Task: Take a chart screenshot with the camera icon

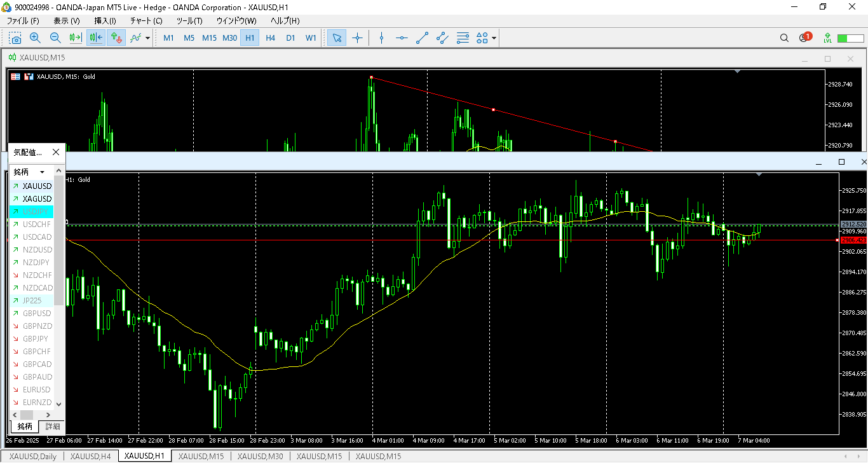Action: point(15,38)
